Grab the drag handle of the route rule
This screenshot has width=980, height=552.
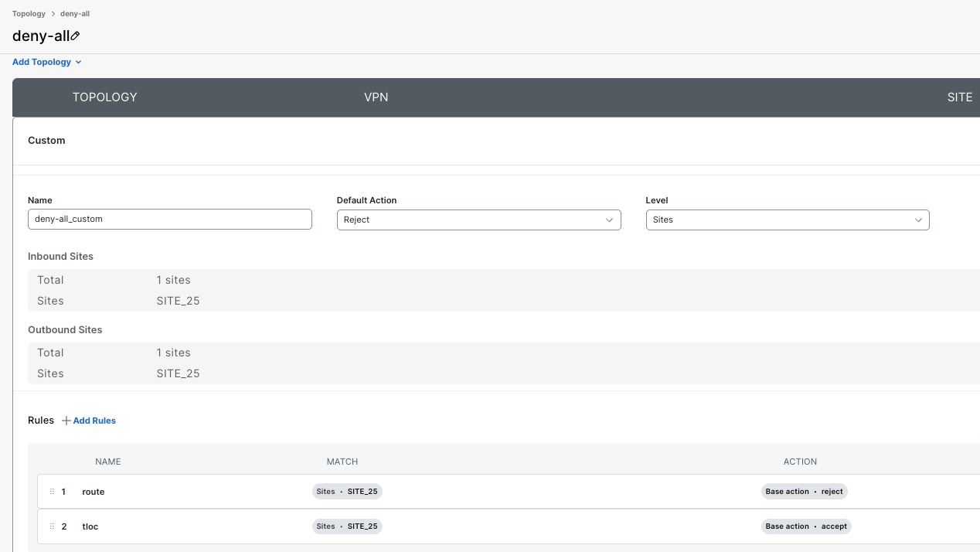coord(52,492)
